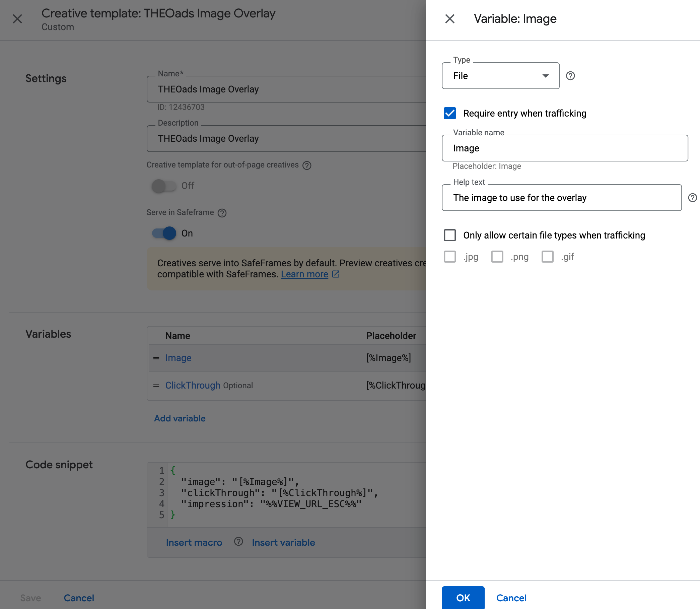The image size is (700, 609).
Task: Close the Creative template editor
Action: click(17, 19)
